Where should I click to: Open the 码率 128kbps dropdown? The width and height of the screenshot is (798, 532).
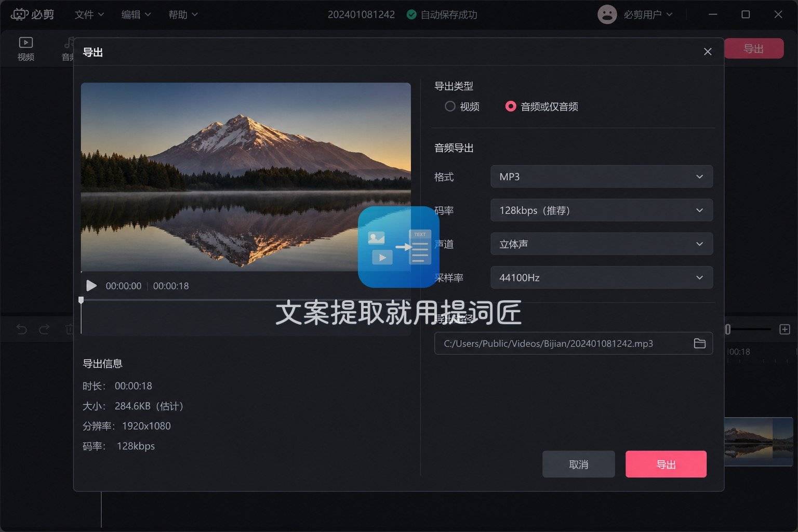coord(601,210)
